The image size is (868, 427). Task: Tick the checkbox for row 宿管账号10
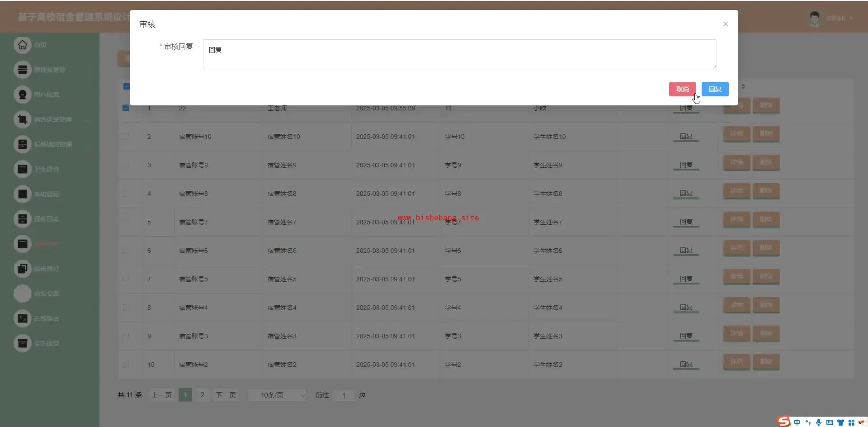[126, 137]
